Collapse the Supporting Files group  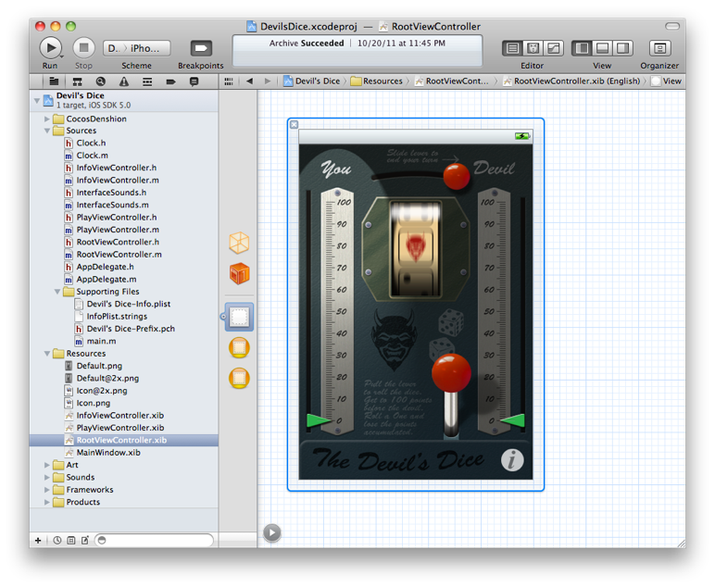57,292
